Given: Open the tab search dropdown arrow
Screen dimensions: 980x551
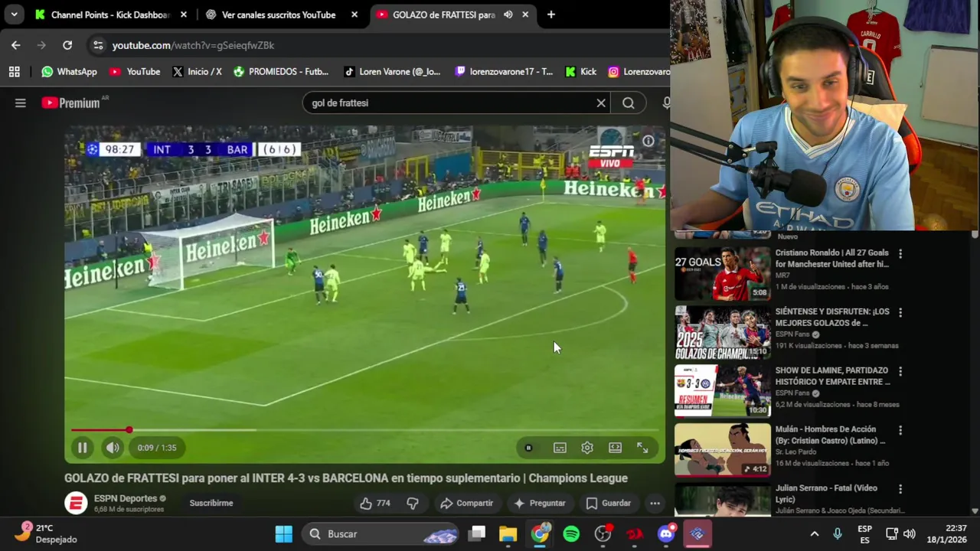Looking at the screenshot, I should (14, 15).
